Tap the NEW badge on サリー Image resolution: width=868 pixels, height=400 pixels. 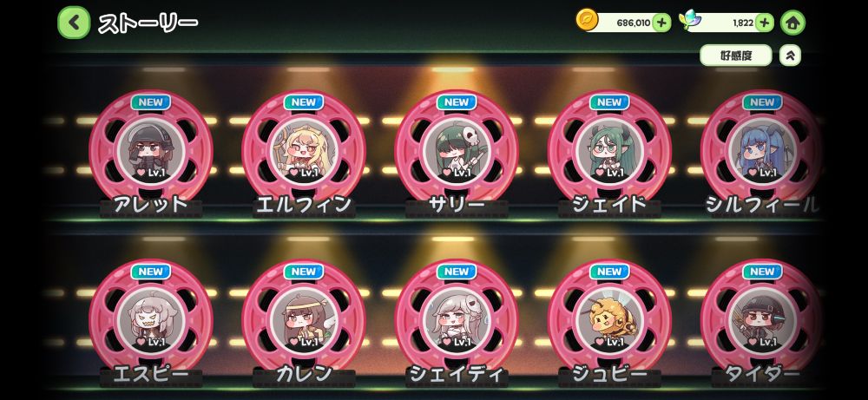point(457,102)
